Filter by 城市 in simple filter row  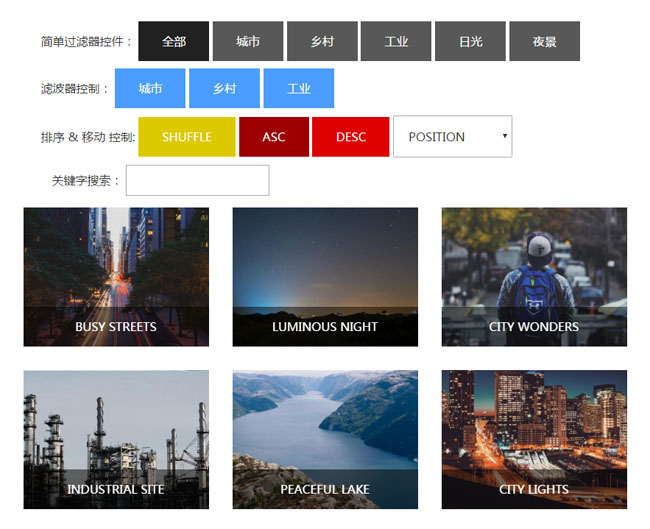tap(248, 41)
